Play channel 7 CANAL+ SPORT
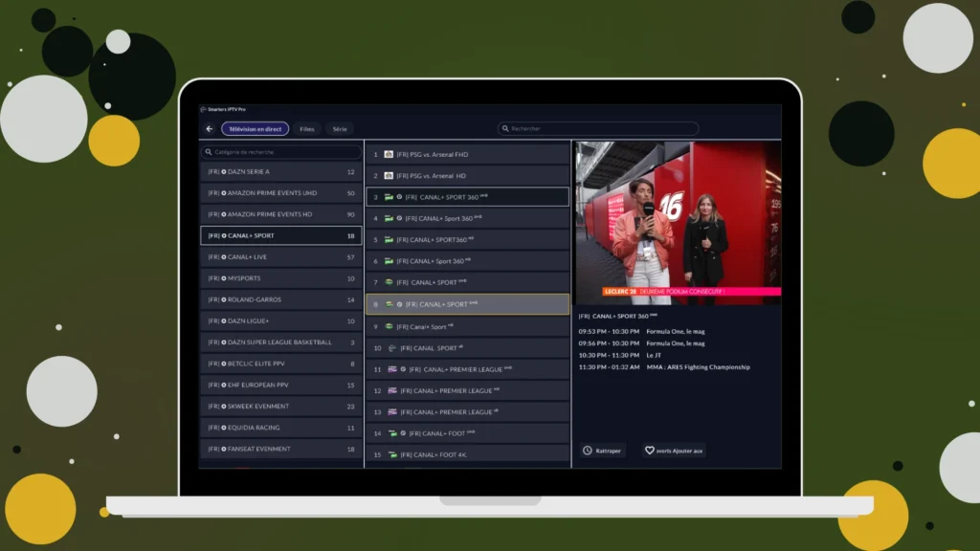This screenshot has height=551, width=980. coord(467,282)
